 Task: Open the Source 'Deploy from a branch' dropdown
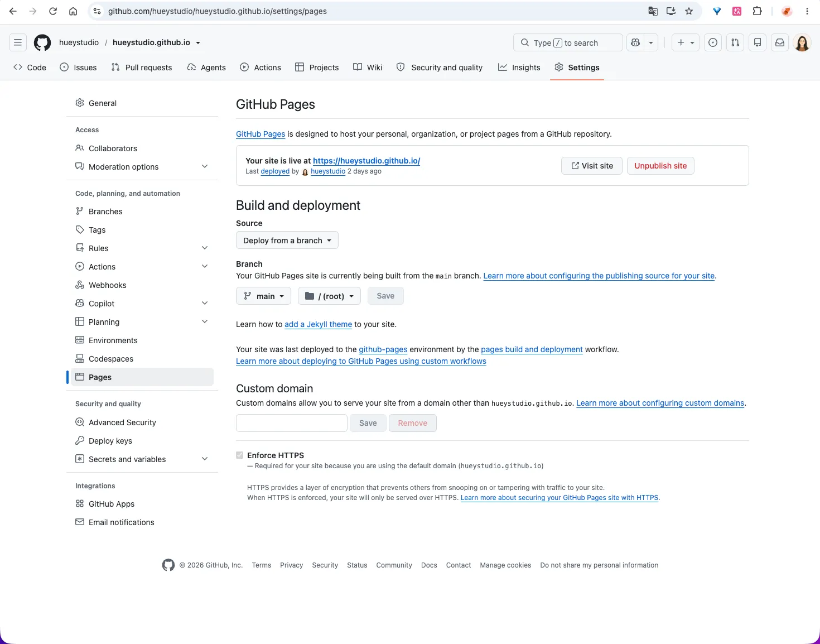click(287, 241)
